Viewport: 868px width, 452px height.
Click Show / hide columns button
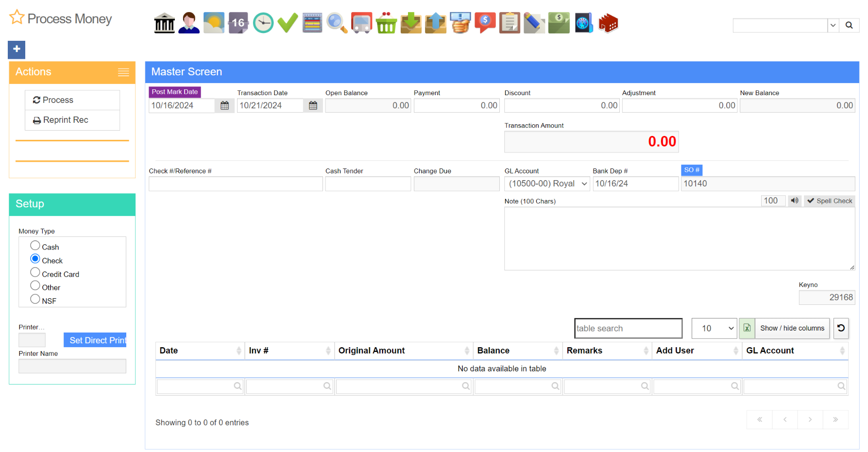click(792, 328)
